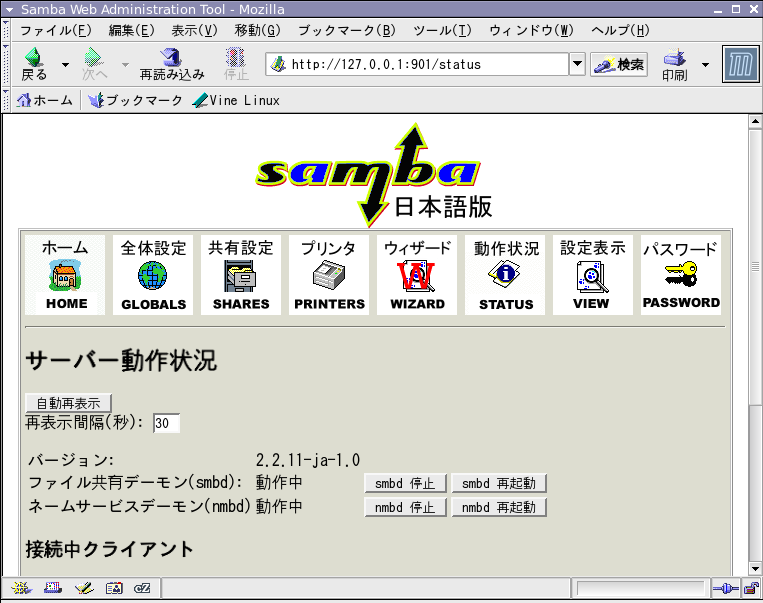The height and width of the screenshot is (603, 763).
Task: Click the smbd 再起動 button
Action: tap(499, 483)
